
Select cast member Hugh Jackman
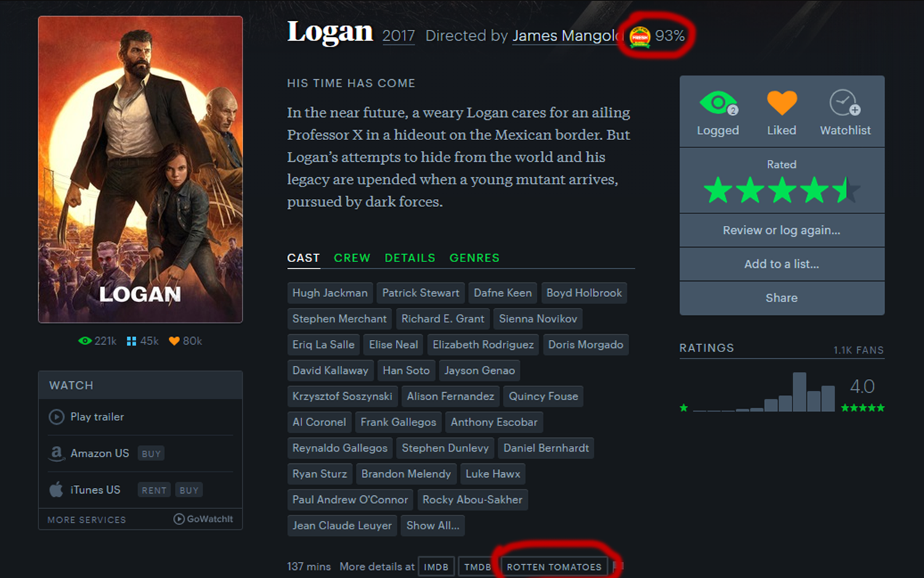[330, 293]
